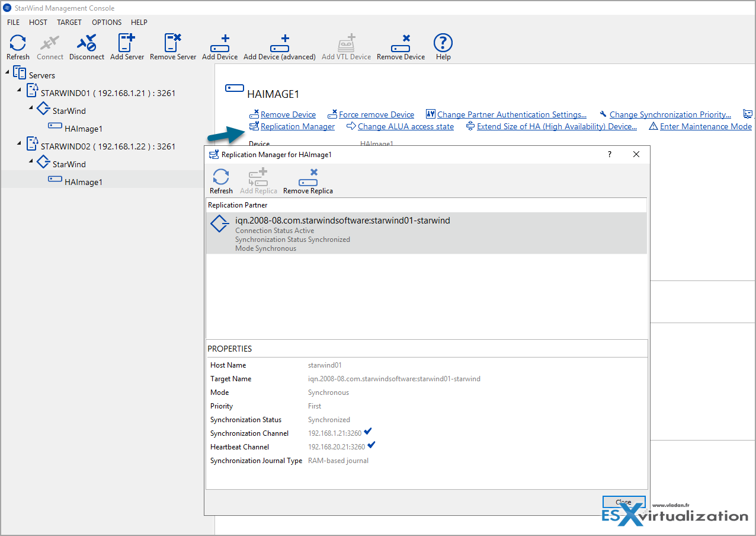Open the FILE menu

tap(13, 22)
